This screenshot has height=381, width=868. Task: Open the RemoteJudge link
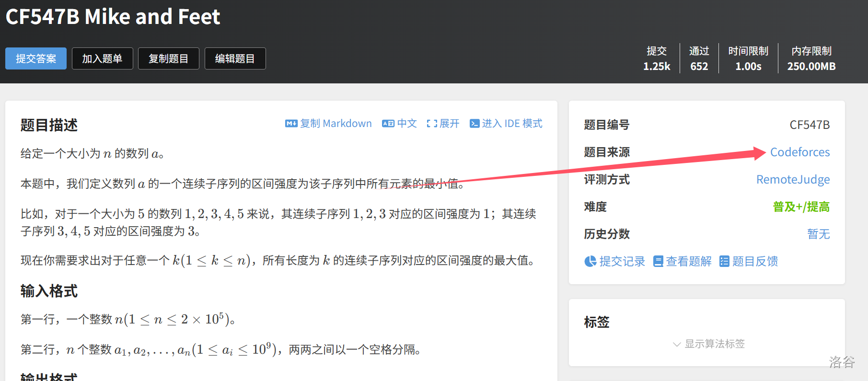tap(793, 180)
